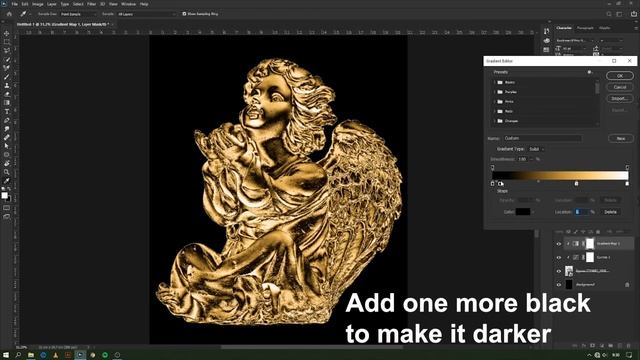Select the white color stop at right end

click(627, 184)
